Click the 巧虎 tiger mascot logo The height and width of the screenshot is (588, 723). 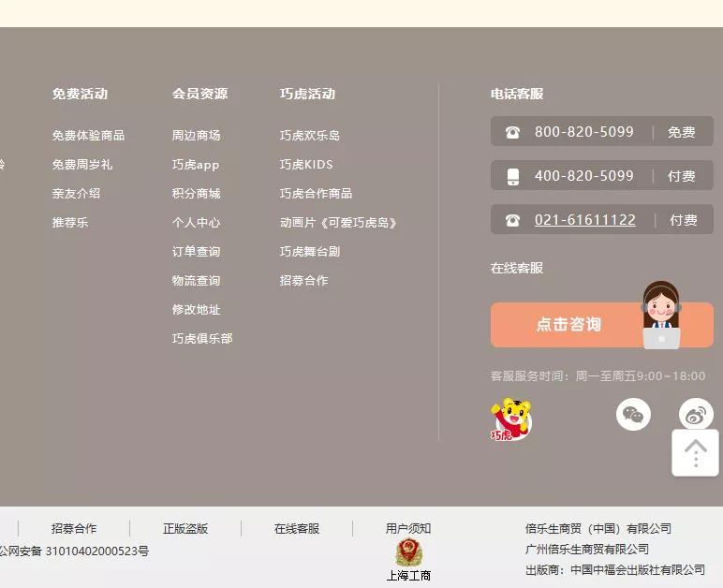tap(511, 419)
